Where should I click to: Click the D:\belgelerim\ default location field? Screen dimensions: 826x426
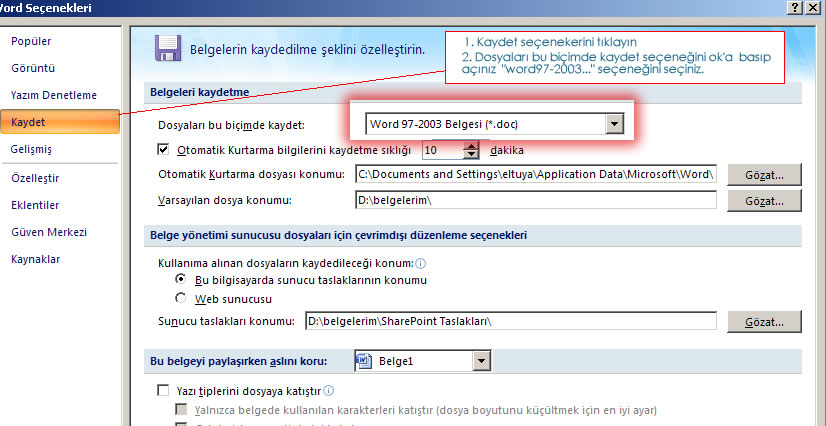tap(535, 200)
